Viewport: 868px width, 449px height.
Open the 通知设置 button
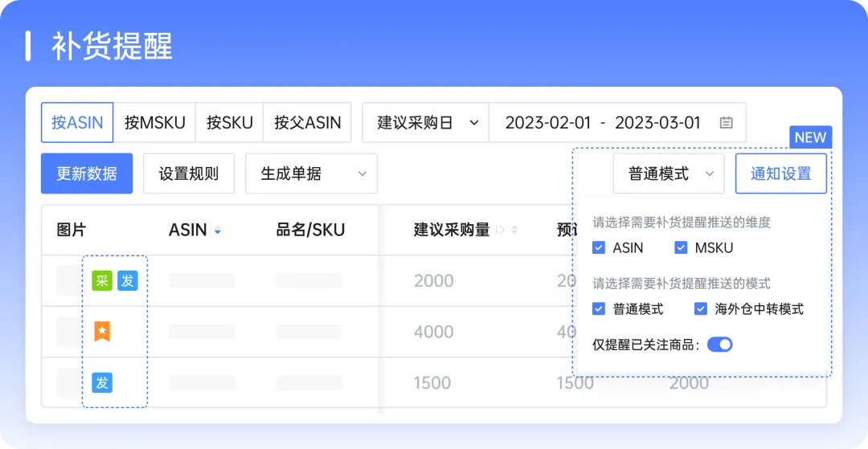tap(781, 173)
